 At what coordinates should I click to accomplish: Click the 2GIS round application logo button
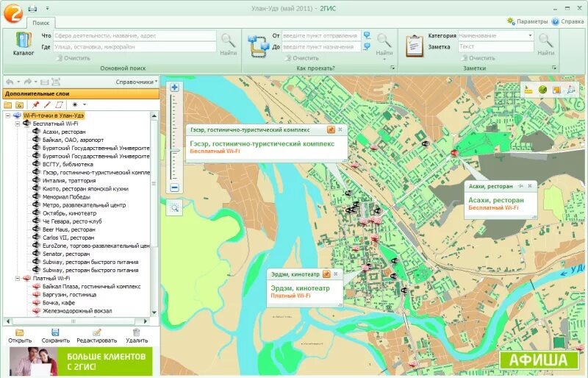pyautogui.click(x=12, y=13)
